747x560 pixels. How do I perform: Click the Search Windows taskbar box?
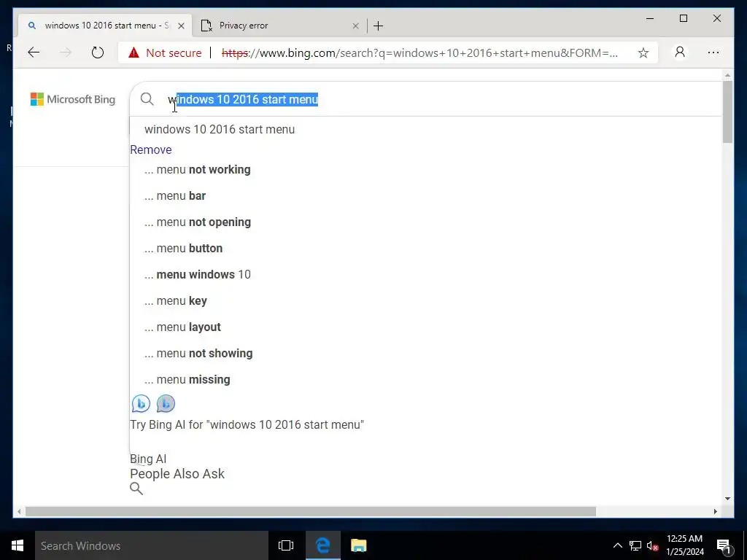click(x=152, y=545)
